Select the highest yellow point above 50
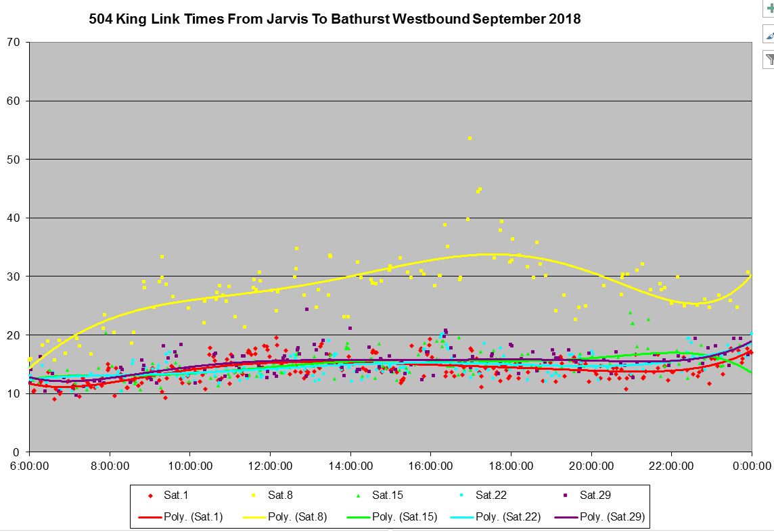This screenshot has width=774, height=532. 470,138
